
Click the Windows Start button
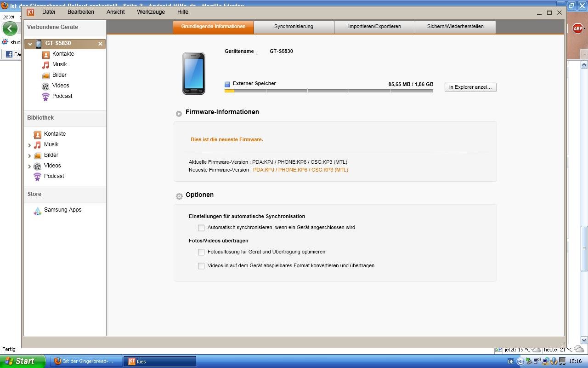click(23, 361)
